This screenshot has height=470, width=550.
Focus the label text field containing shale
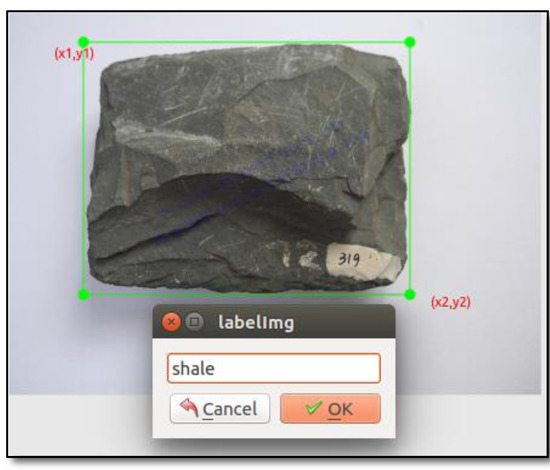coord(274,368)
